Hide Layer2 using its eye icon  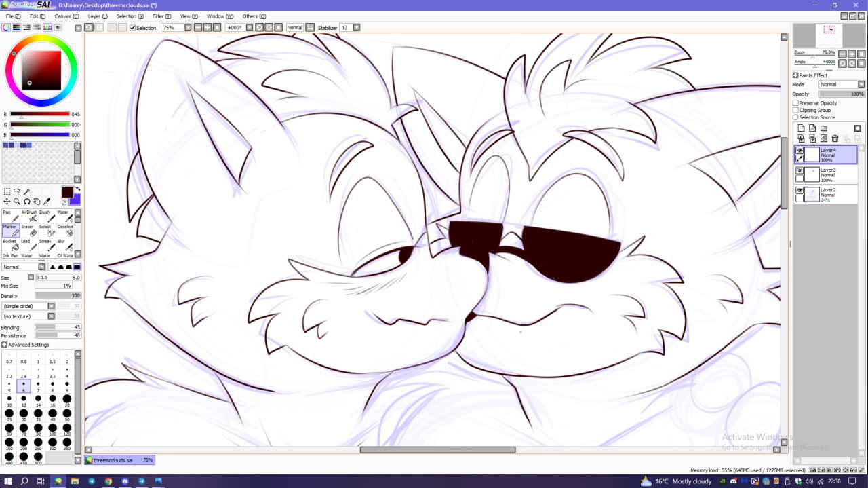800,191
